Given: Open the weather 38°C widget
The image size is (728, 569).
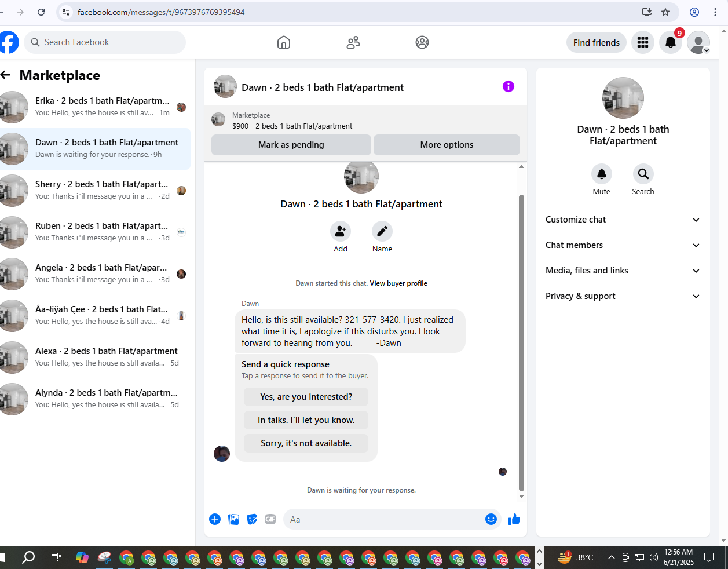Looking at the screenshot, I should [x=576, y=557].
